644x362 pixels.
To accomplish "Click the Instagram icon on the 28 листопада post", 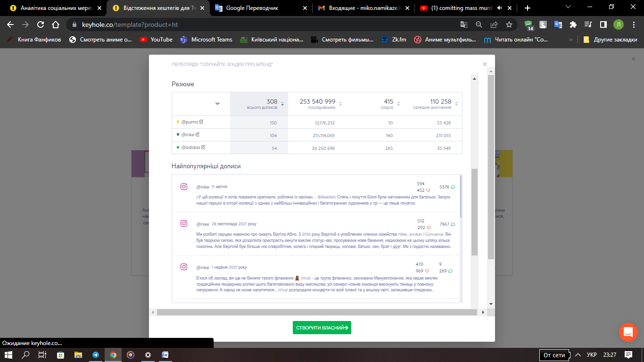I will [184, 223].
